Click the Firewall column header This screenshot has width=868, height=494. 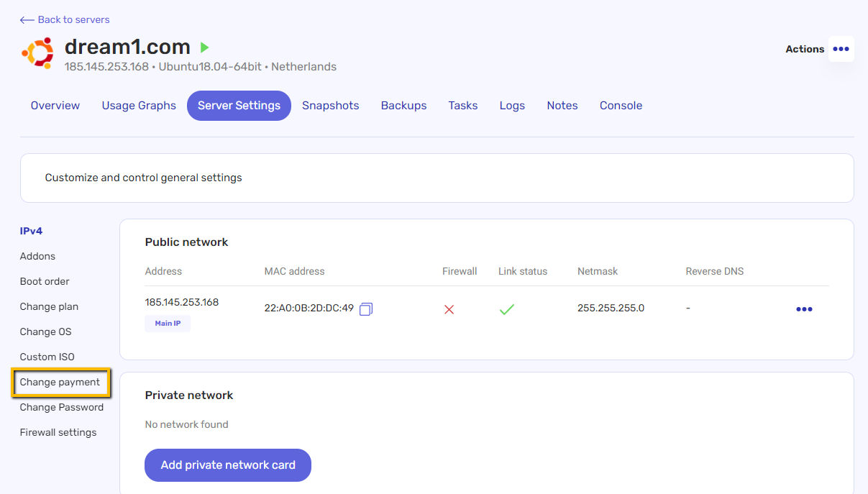pos(460,271)
